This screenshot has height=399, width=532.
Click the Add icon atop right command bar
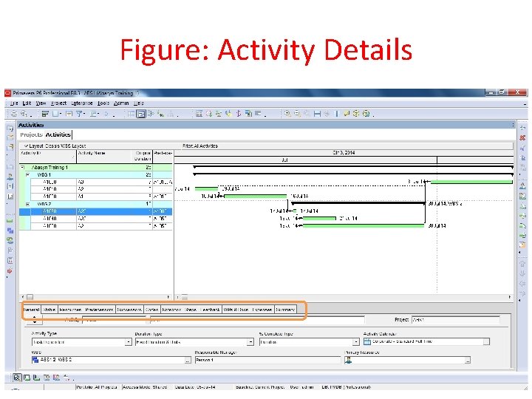(523, 128)
